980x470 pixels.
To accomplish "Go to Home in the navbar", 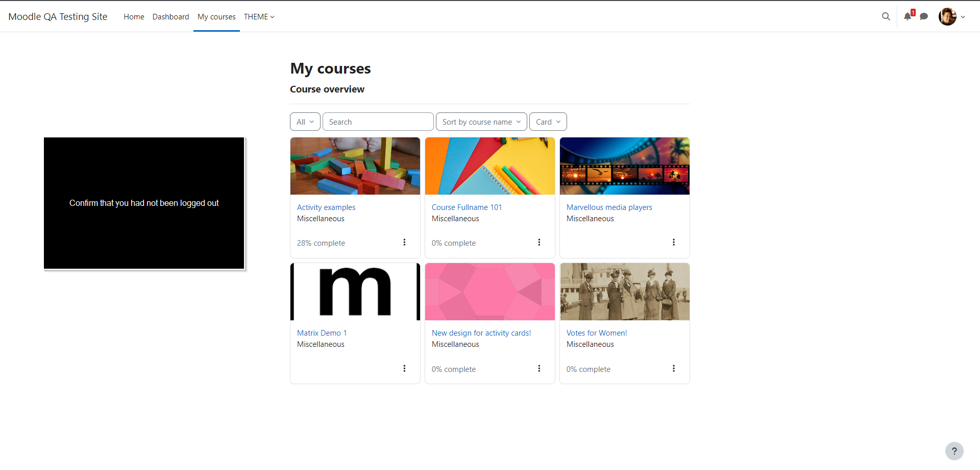I will coord(134,17).
